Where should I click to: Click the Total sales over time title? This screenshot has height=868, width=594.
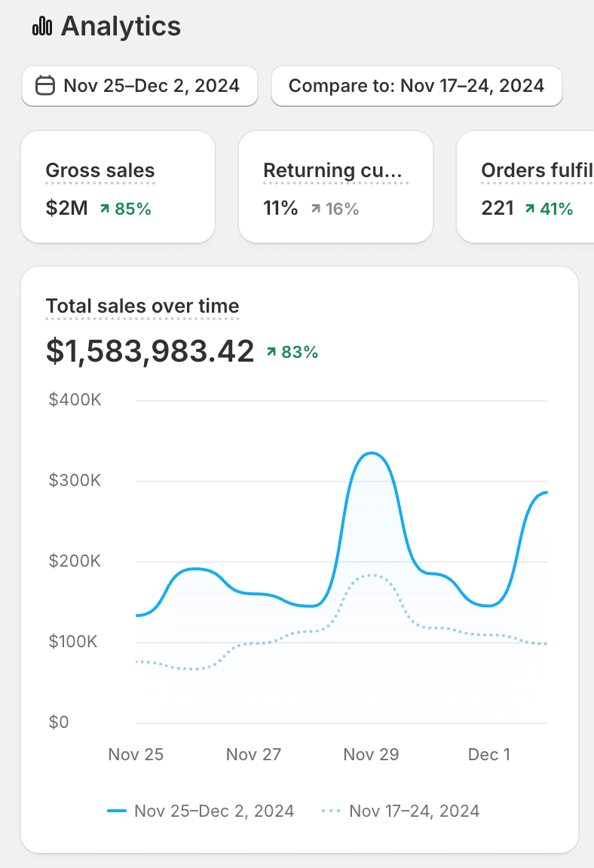coord(142,306)
